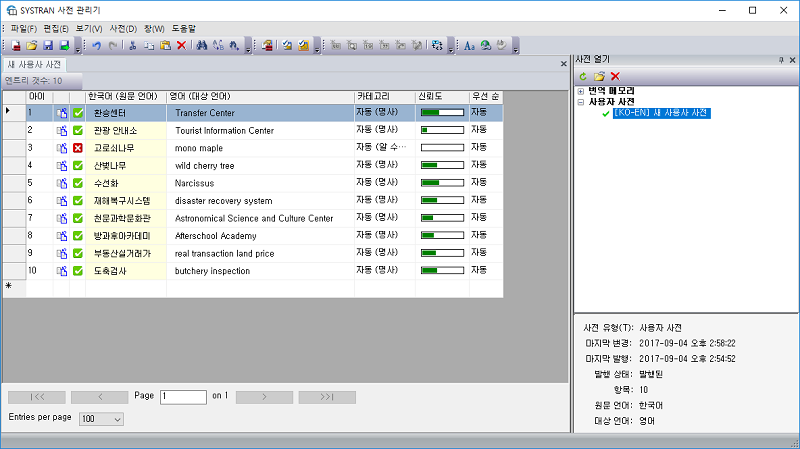The image size is (800, 449).
Task: Toggle the green check for 도축검사 entry
Action: pyautogui.click(x=78, y=271)
